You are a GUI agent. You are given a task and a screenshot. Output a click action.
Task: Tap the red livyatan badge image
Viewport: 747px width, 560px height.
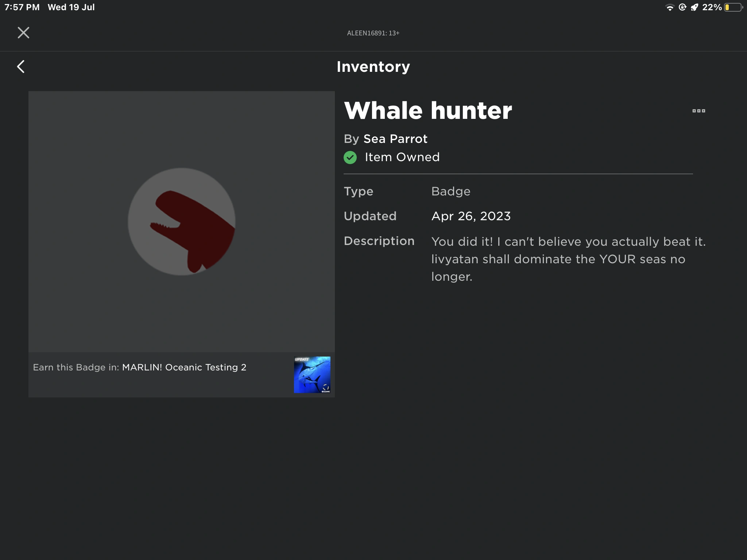pos(182,222)
